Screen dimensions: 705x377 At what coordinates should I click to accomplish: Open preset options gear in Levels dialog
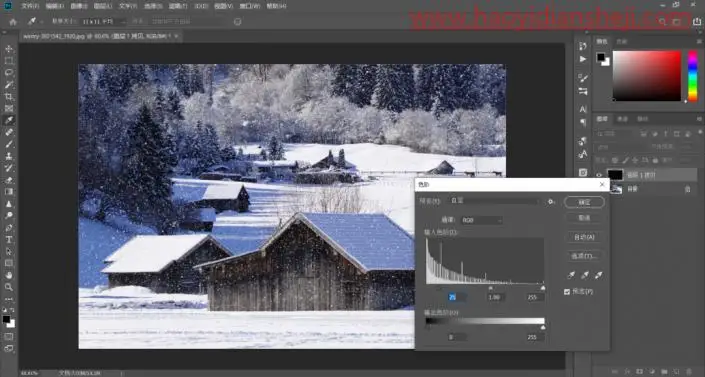pyautogui.click(x=551, y=202)
